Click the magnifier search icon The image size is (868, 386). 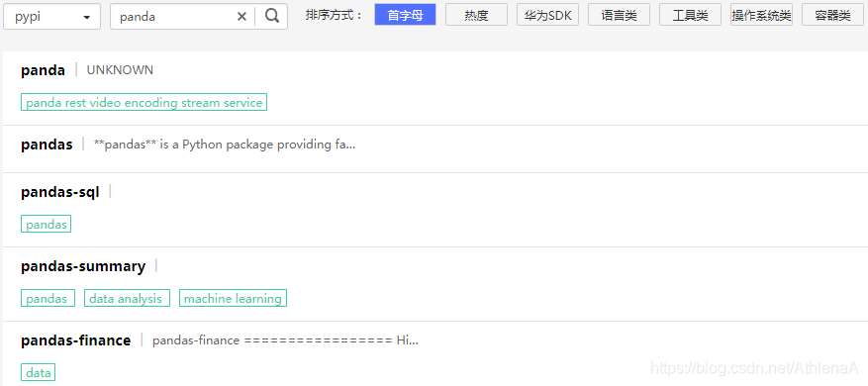[x=272, y=16]
